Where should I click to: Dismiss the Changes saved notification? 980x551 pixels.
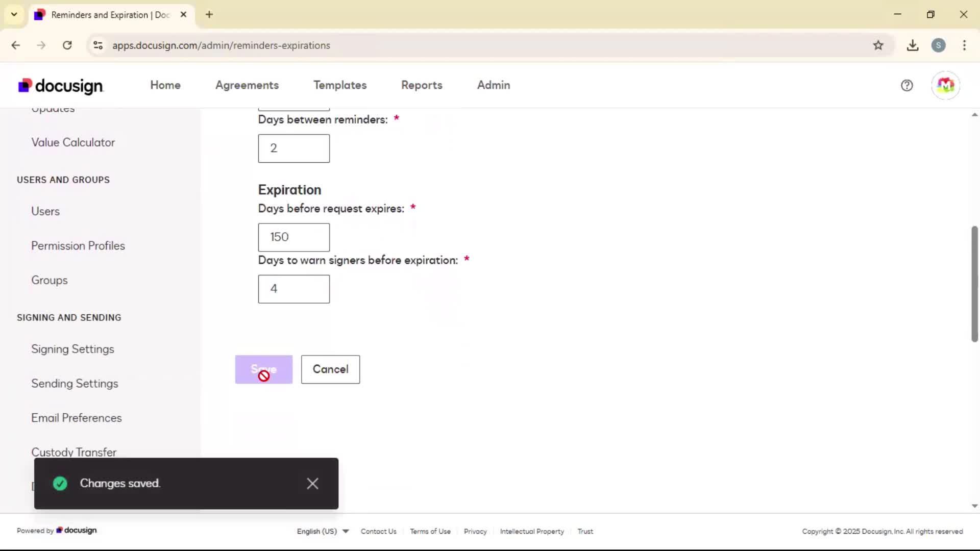point(312,484)
